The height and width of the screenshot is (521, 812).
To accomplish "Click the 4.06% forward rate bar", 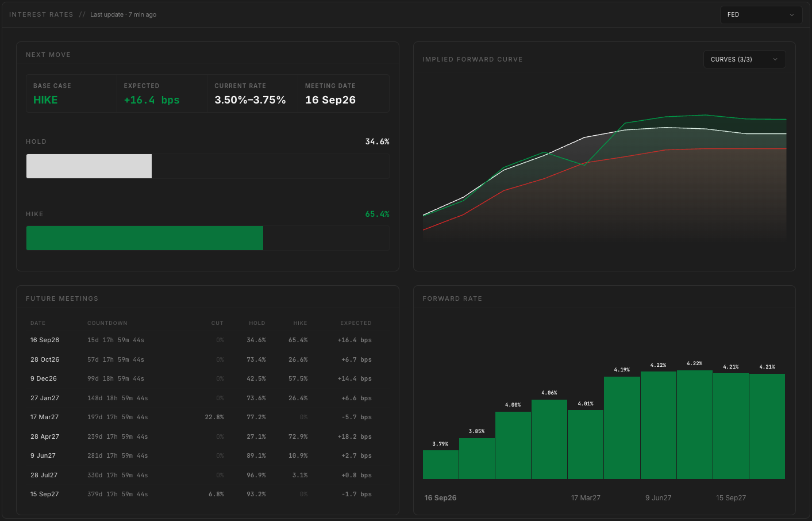I will pos(549,439).
